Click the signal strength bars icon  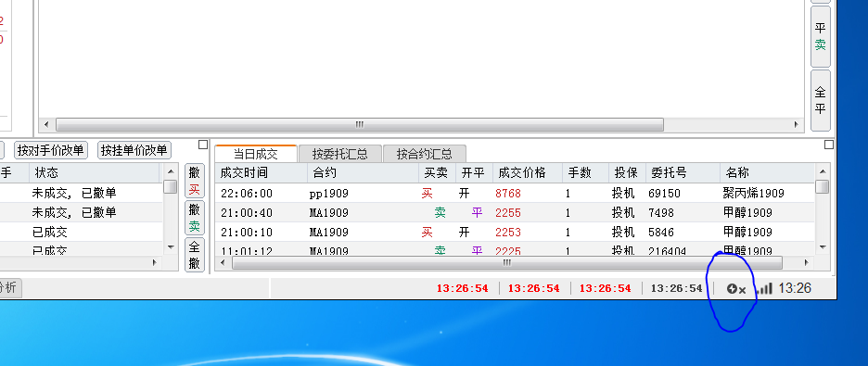tap(764, 288)
